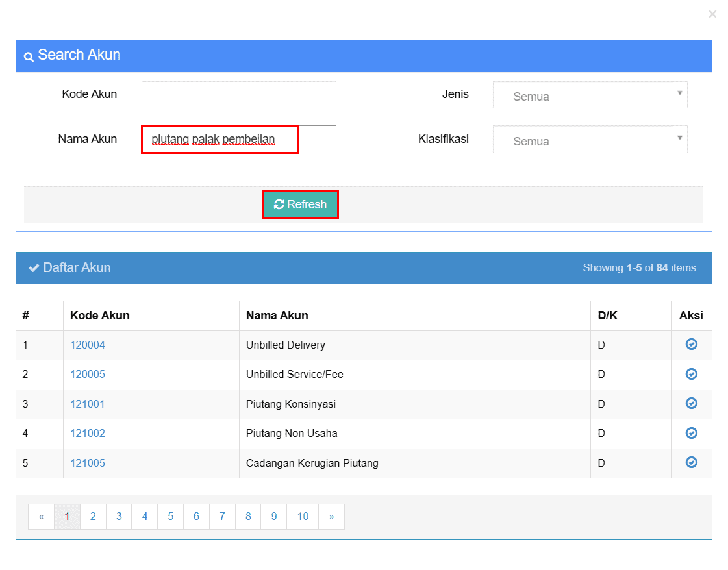
Task: Expand the Klasifikasi dropdown
Action: (589, 140)
